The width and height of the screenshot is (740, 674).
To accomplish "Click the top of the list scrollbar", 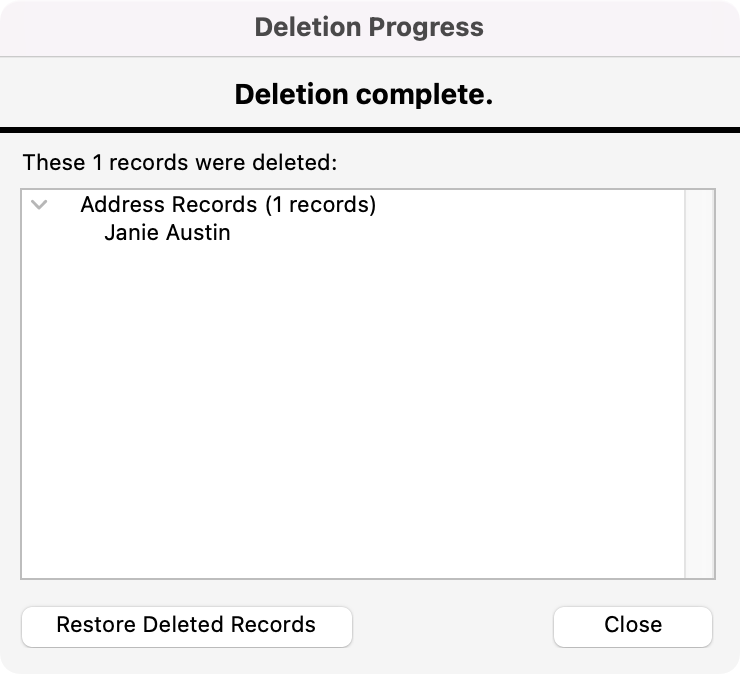I will (698, 200).
